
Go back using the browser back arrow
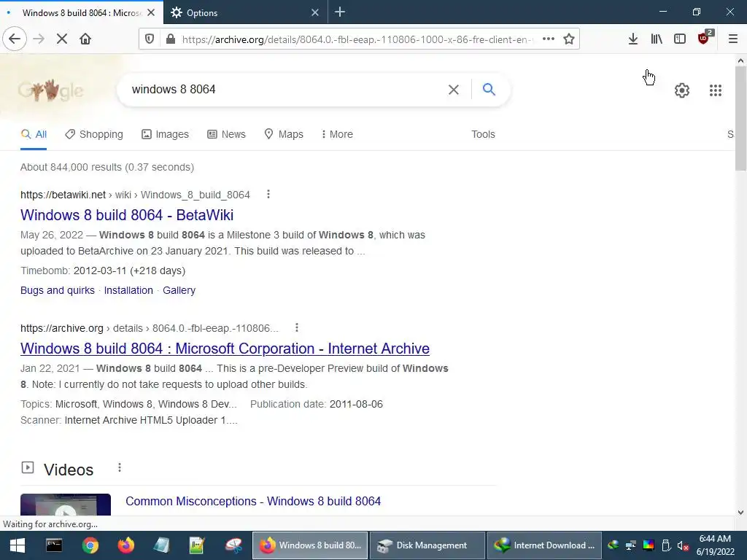15,39
